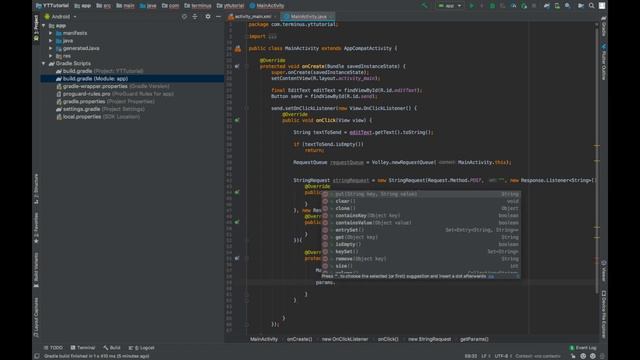Select build.gradle (Module: app)
The width and height of the screenshot is (640, 360).
132,78
